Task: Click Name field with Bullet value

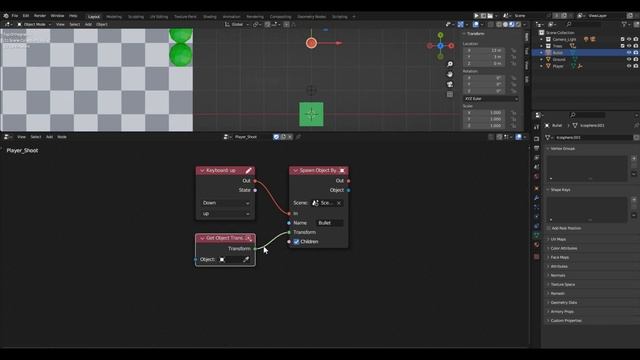Action: tap(330, 223)
